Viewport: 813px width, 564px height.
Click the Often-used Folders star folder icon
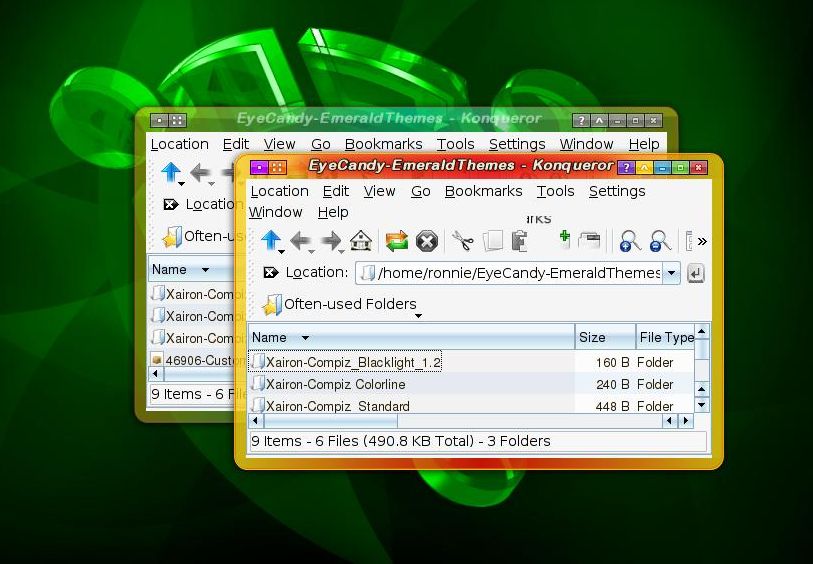click(272, 305)
